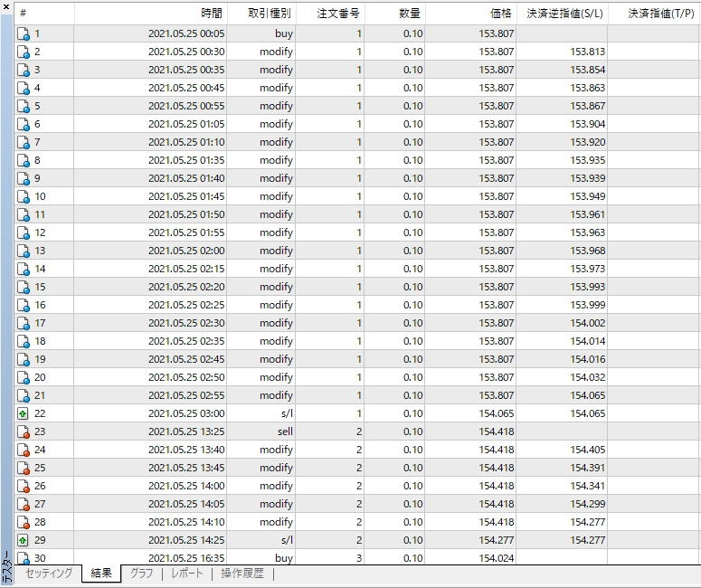701x588 pixels.
Task: Select time cell 2021.05.25 14:25
Action: pos(186,541)
